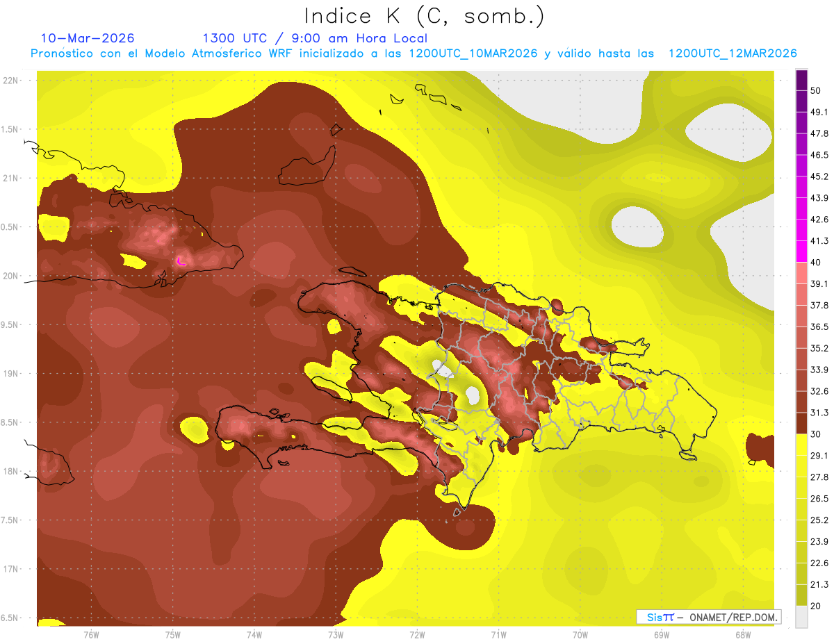Screen dimensions: 834x644
Task: Click the colorbar value "26.5"
Action: tap(820, 499)
